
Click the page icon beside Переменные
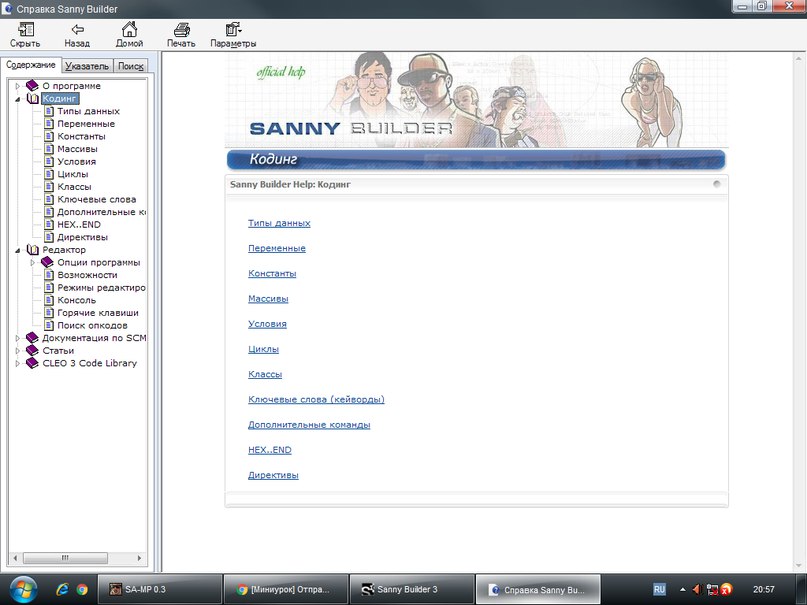pyautogui.click(x=49, y=123)
